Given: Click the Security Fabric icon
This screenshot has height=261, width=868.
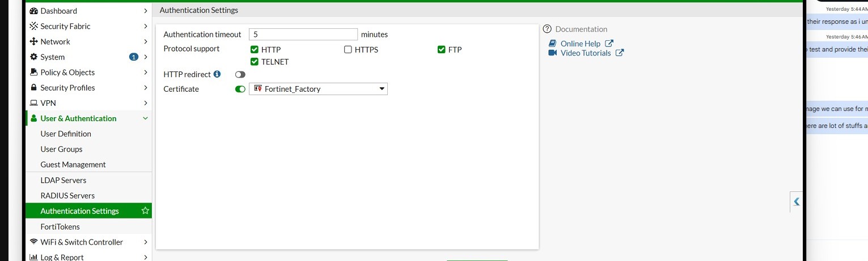Looking at the screenshot, I should click(33, 26).
